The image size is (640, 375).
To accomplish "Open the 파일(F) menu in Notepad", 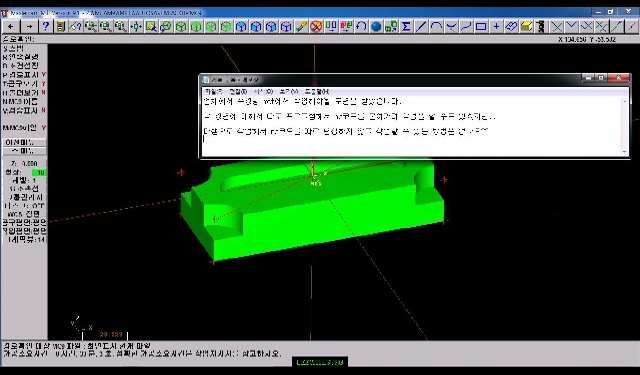I will point(213,91).
